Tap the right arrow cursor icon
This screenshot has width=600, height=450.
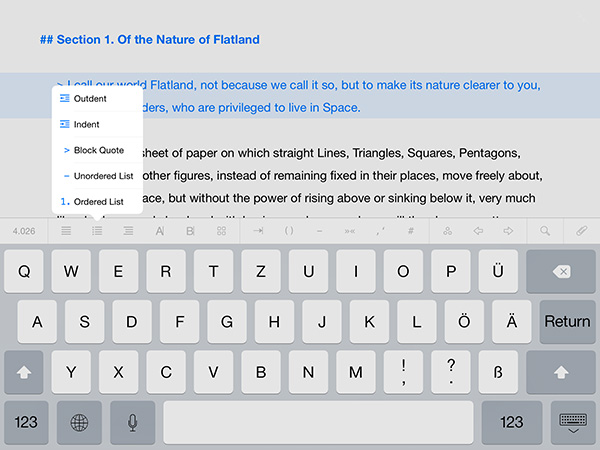tap(507, 231)
